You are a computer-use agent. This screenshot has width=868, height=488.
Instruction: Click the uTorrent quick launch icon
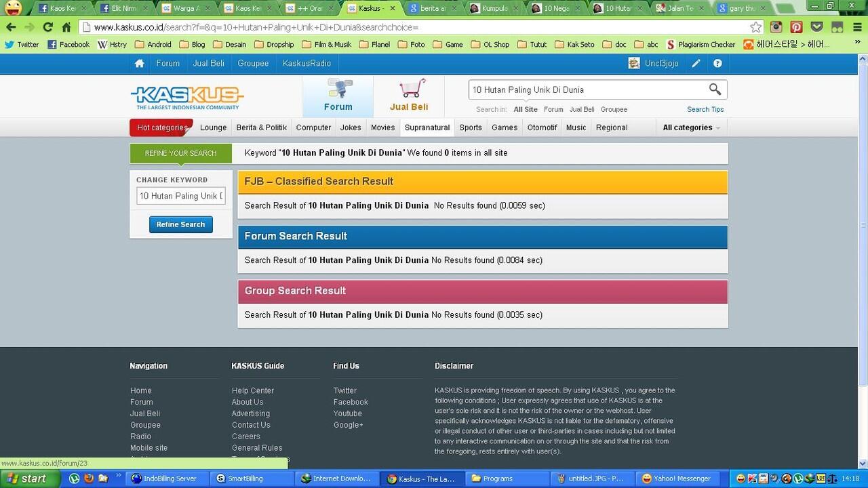tap(74, 478)
